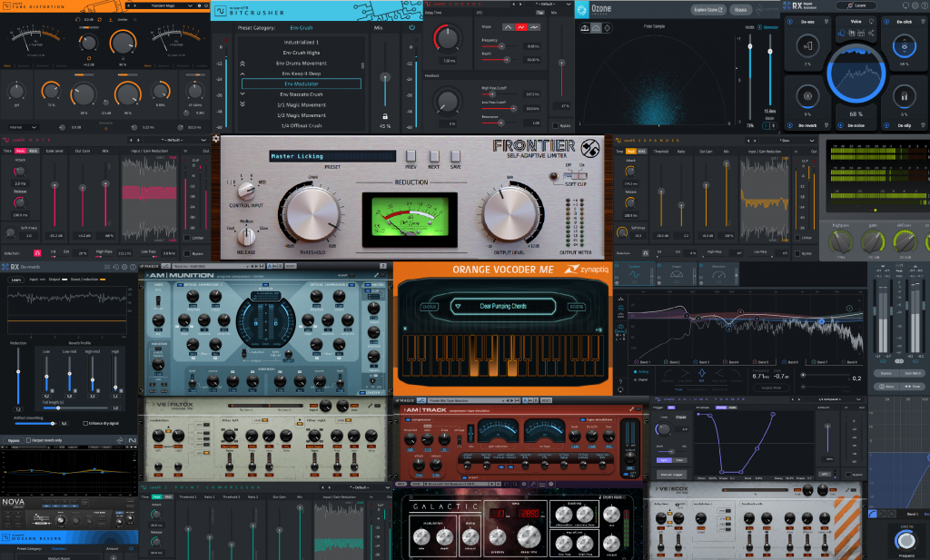Toggle Enhance dry signal checkbox
Screen dimensions: 930x560
click(x=84, y=423)
